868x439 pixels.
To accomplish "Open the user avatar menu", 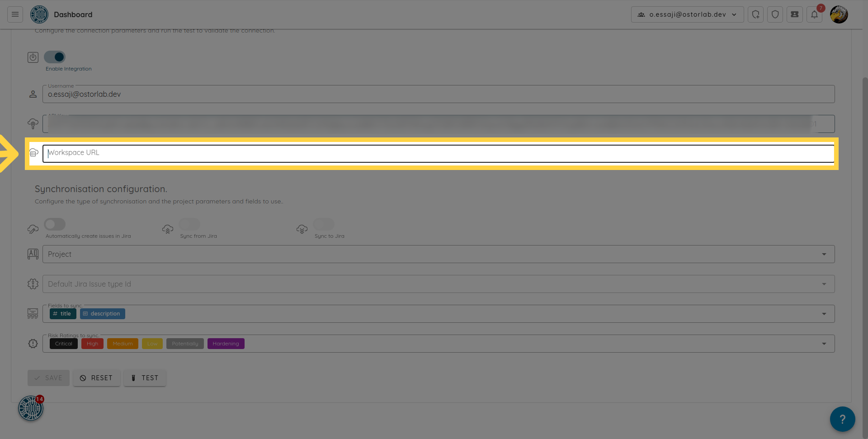I will click(x=839, y=14).
